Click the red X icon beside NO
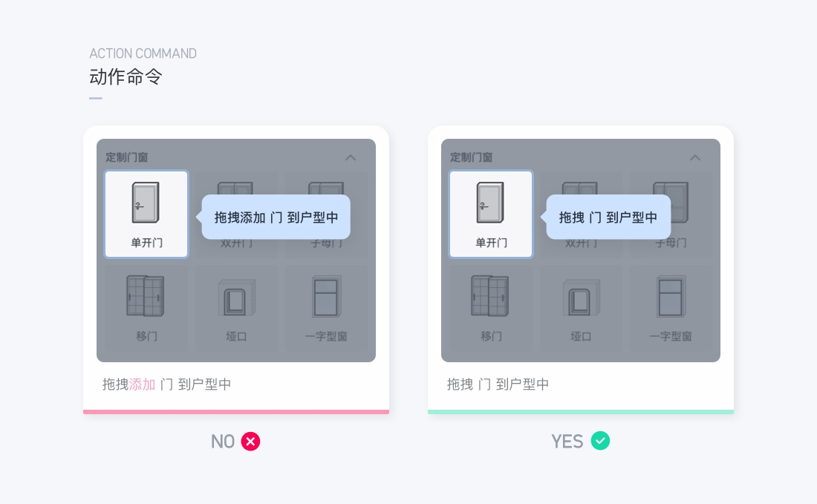Viewport: 817px width, 504px height. 251,442
